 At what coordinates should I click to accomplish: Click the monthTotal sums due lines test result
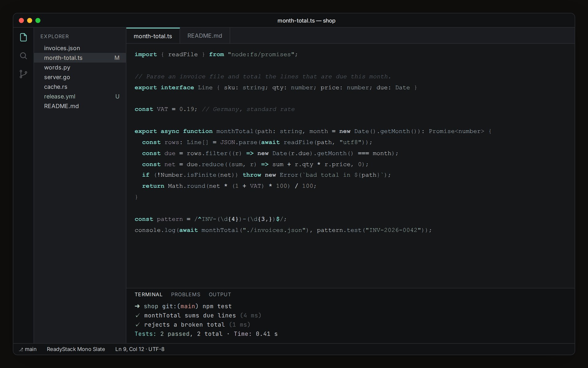pos(198,316)
